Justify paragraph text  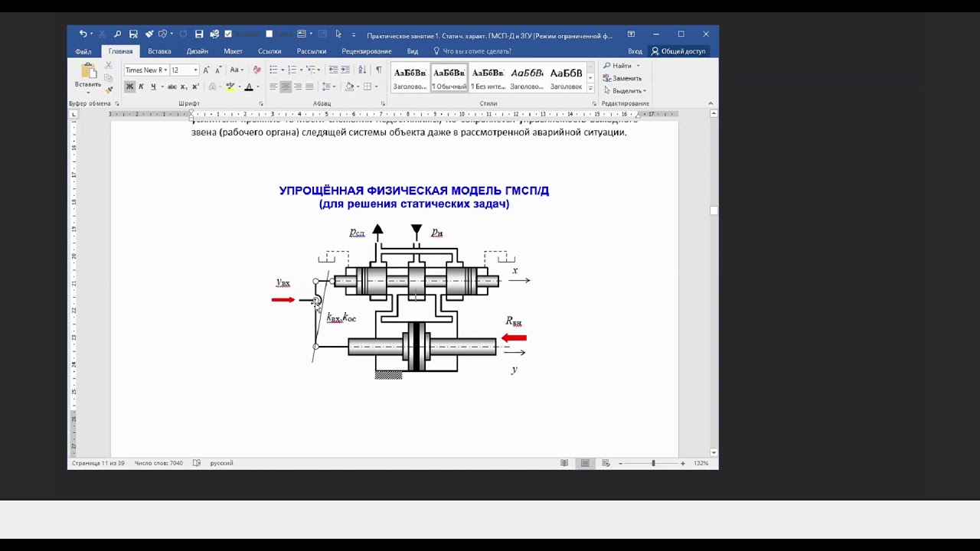click(x=309, y=86)
